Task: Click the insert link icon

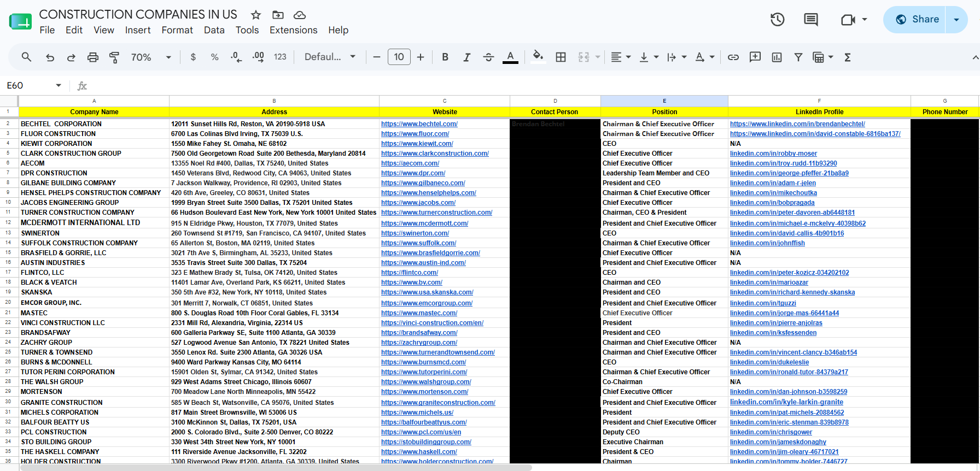Action: [x=733, y=57]
